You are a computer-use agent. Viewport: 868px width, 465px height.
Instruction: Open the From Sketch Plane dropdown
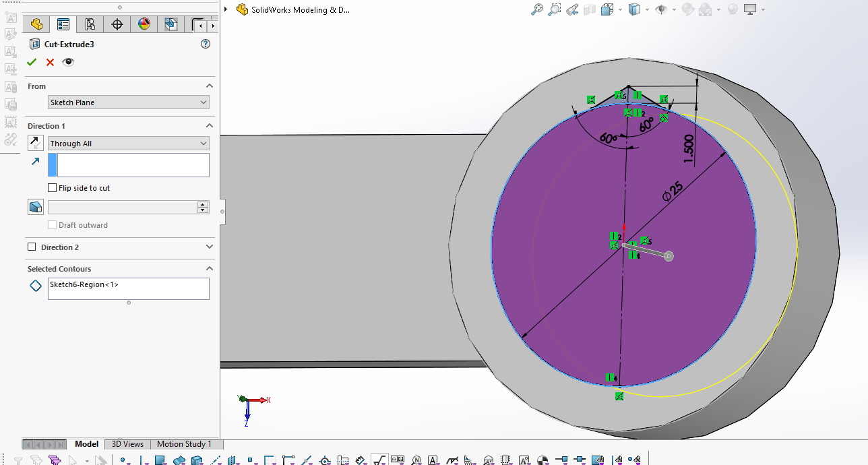(129, 102)
